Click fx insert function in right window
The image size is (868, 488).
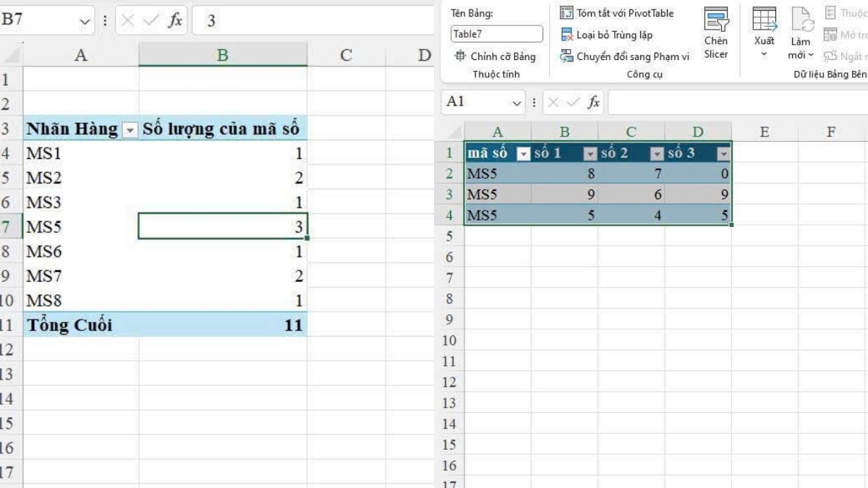coord(593,102)
